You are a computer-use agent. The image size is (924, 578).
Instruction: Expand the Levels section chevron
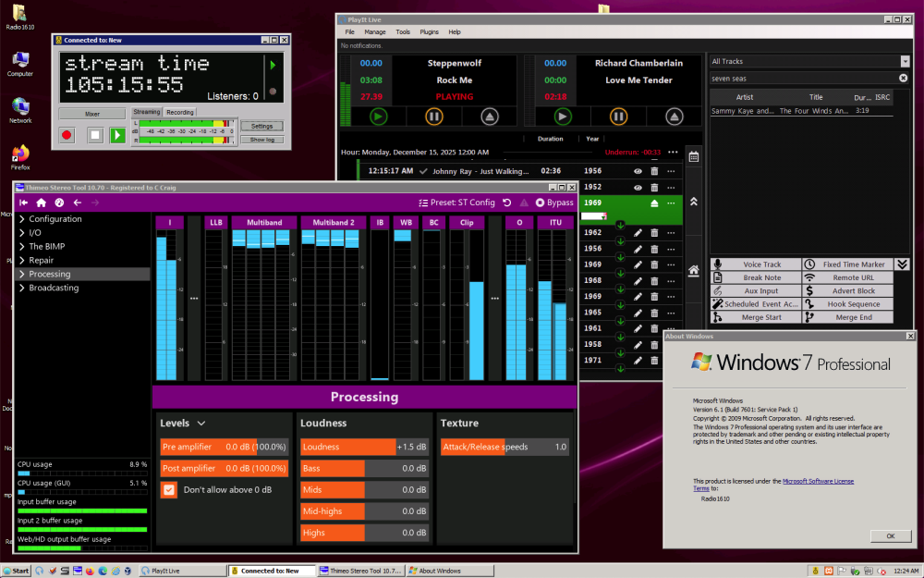201,424
